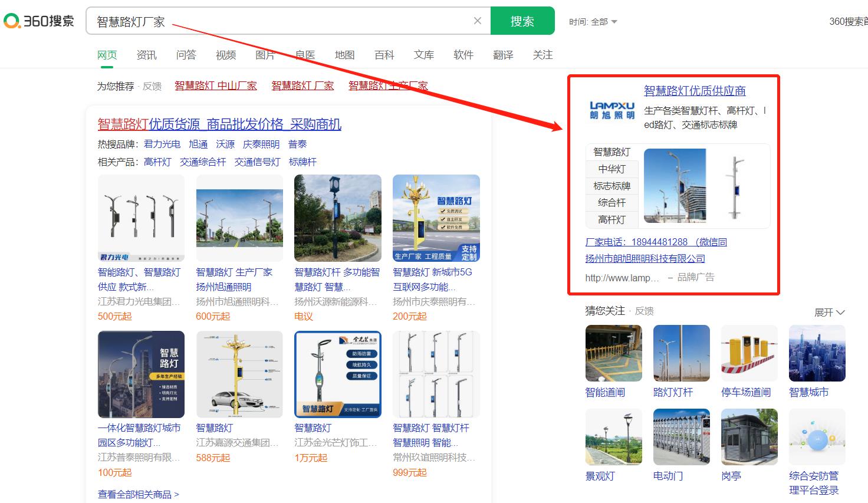Switch to the 文库 tab
This screenshot has height=503, width=868.
[424, 55]
